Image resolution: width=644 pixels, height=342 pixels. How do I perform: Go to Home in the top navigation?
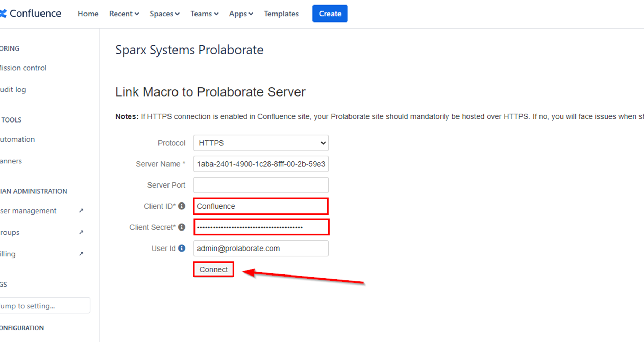pos(88,13)
